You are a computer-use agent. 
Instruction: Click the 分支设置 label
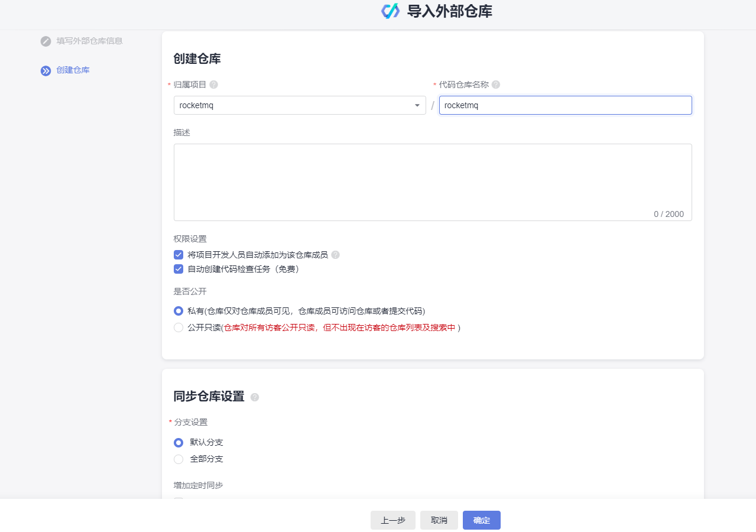pyautogui.click(x=190, y=422)
